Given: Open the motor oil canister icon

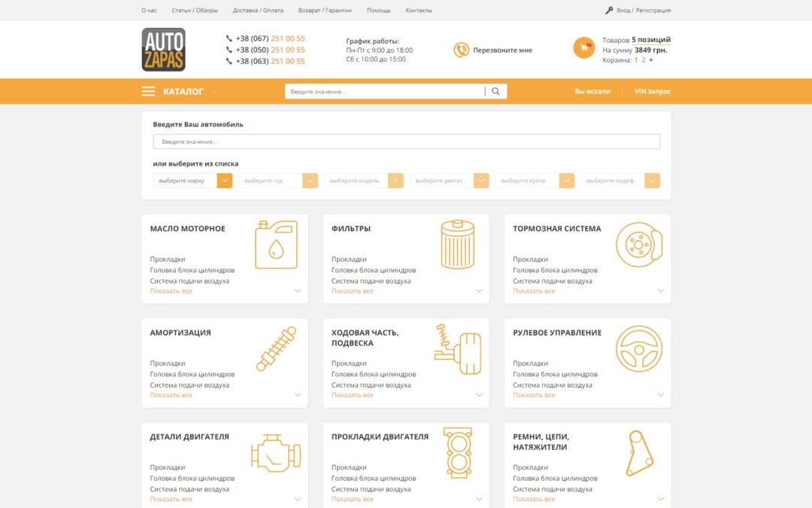Looking at the screenshot, I should click(x=276, y=245).
